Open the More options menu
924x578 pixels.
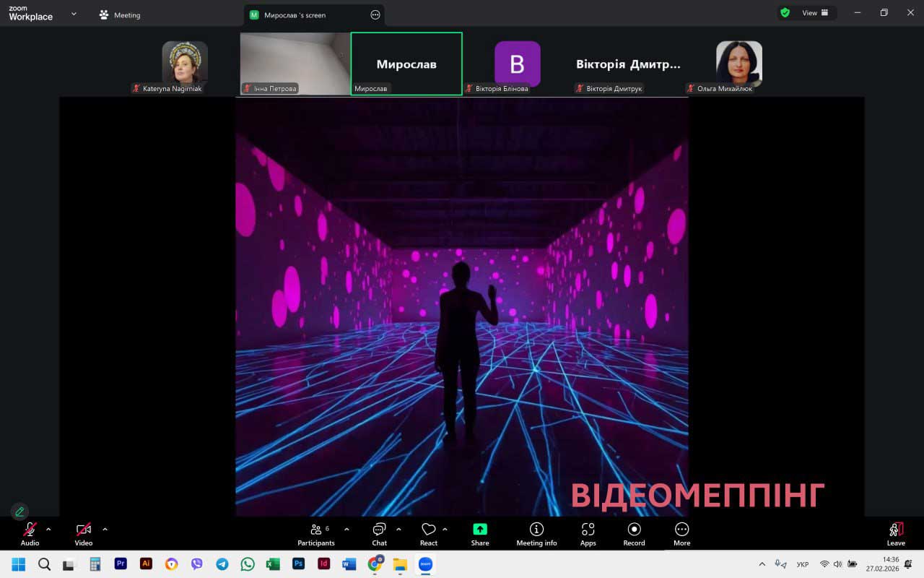click(x=681, y=534)
